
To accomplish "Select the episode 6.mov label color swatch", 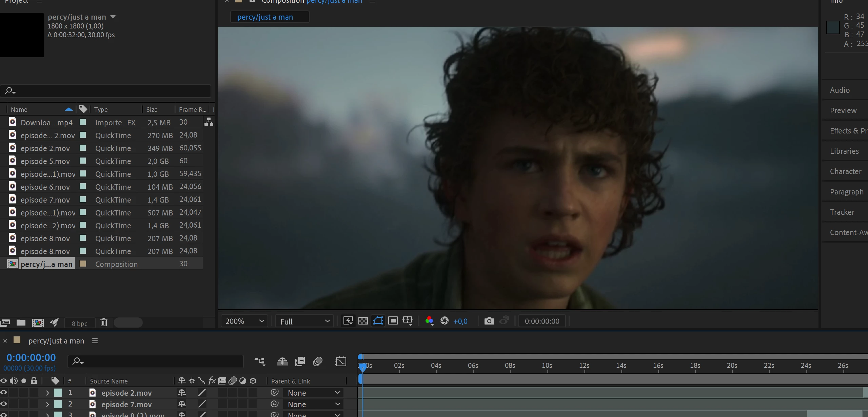I will point(82,186).
